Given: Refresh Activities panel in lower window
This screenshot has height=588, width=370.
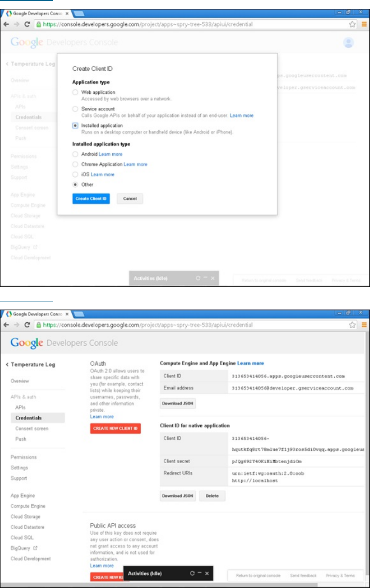Looking at the screenshot, I should (x=193, y=574).
